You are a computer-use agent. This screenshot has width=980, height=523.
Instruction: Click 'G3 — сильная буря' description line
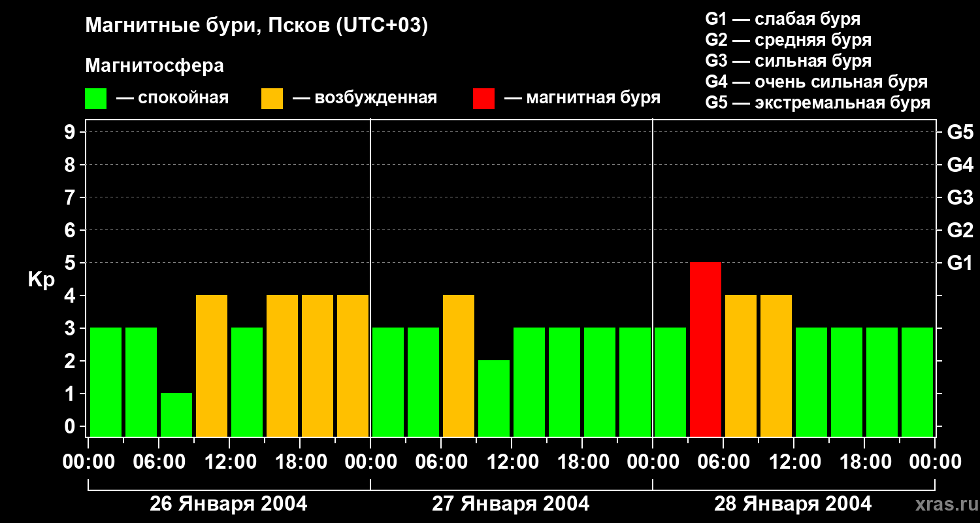[x=788, y=61]
